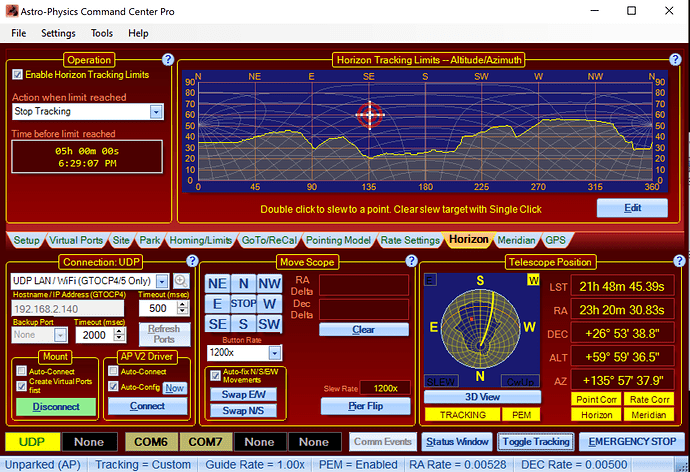Switch to the GoTo/ReCal tab
This screenshot has width=690, height=472.
269,240
